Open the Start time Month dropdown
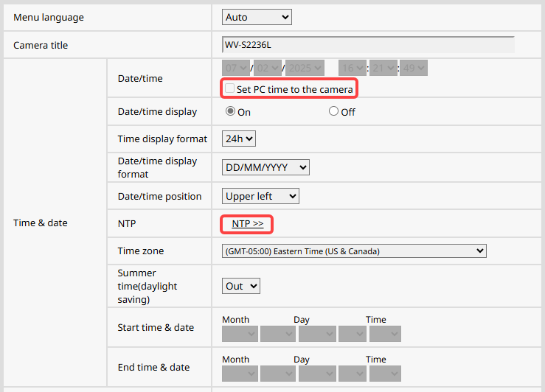Screen dimensions: 545x392 tap(240, 334)
